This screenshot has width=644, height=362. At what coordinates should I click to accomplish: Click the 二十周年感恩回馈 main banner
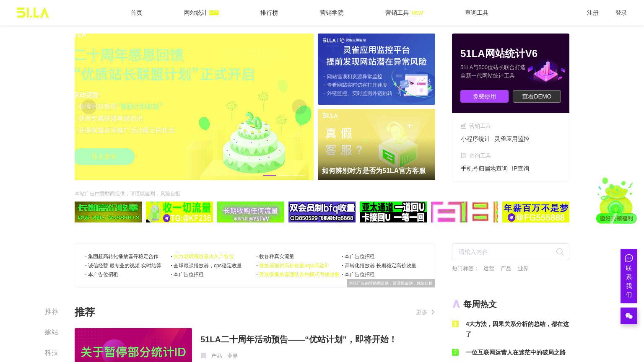coord(194,107)
